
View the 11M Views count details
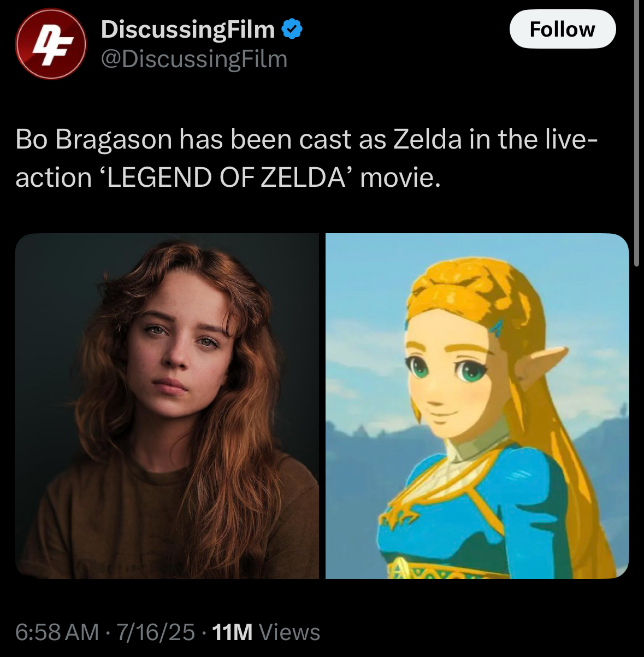[x=265, y=632]
